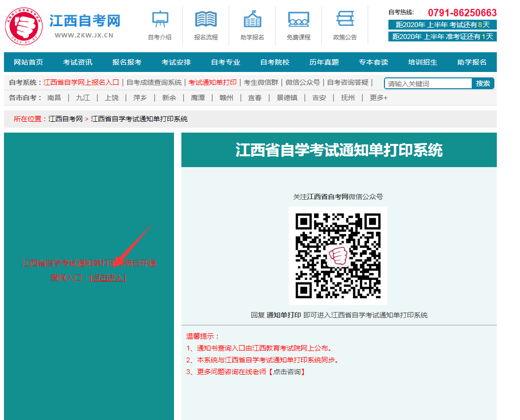This screenshot has width=520, height=420.
Task: Open the 自考院校 navigation tab
Action: click(275, 62)
